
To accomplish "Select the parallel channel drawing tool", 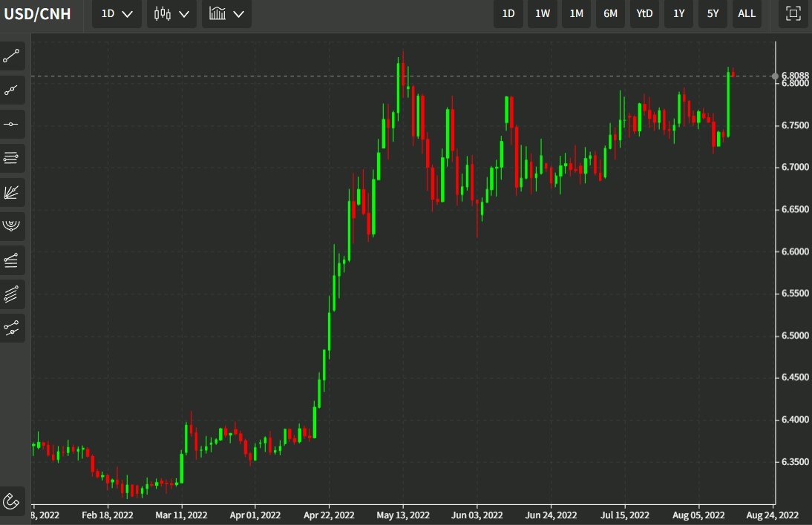I will coord(11,294).
